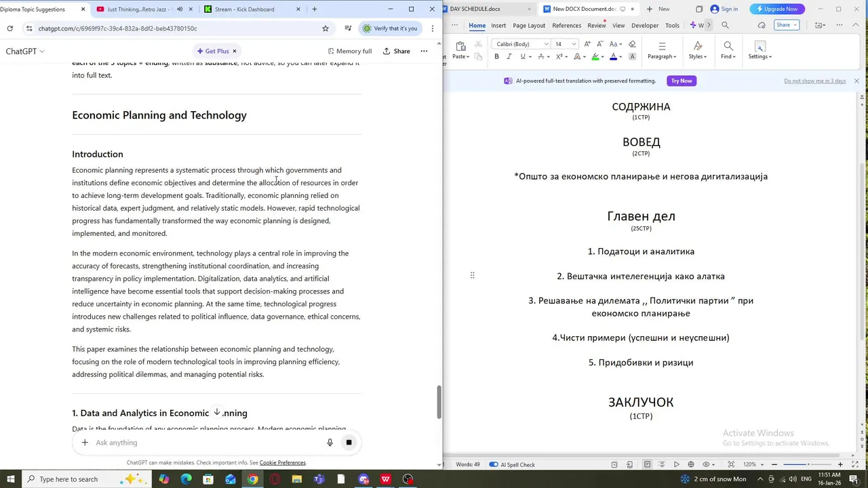
Task: Open ChatGPT model selector dropdown
Action: (25, 51)
